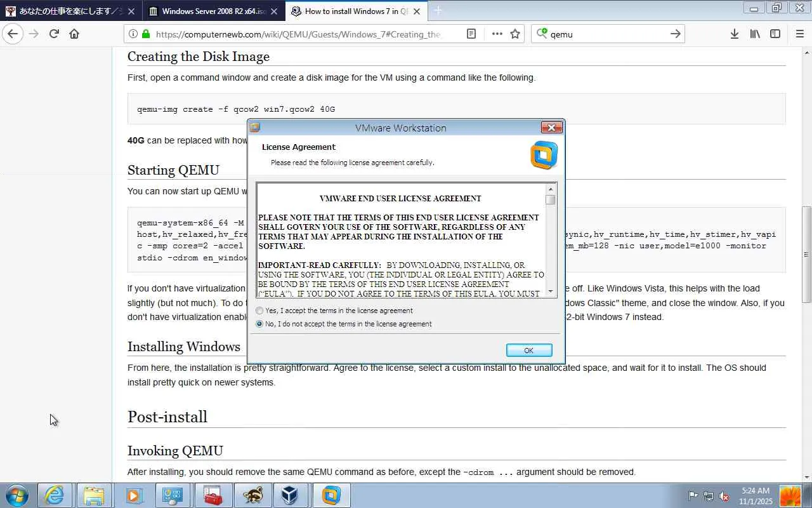Image resolution: width=812 pixels, height=508 pixels.
Task: Click the address bar URL field
Action: point(298,34)
